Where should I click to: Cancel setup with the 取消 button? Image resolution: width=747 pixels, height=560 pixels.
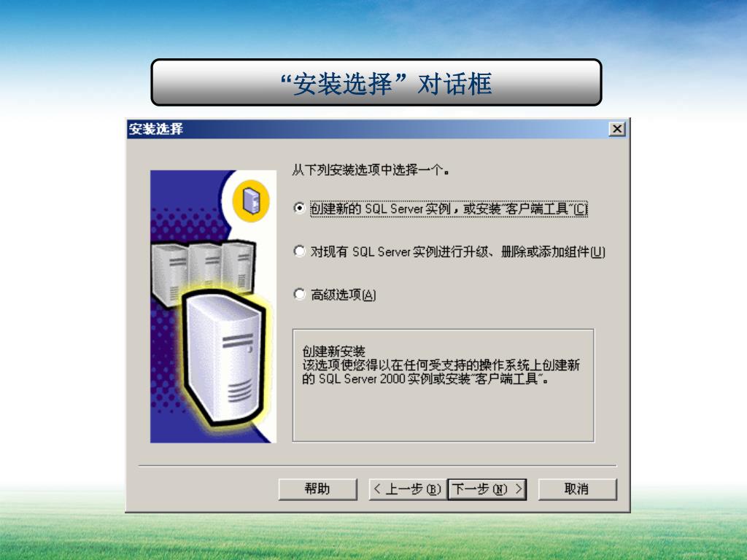pyautogui.click(x=577, y=489)
